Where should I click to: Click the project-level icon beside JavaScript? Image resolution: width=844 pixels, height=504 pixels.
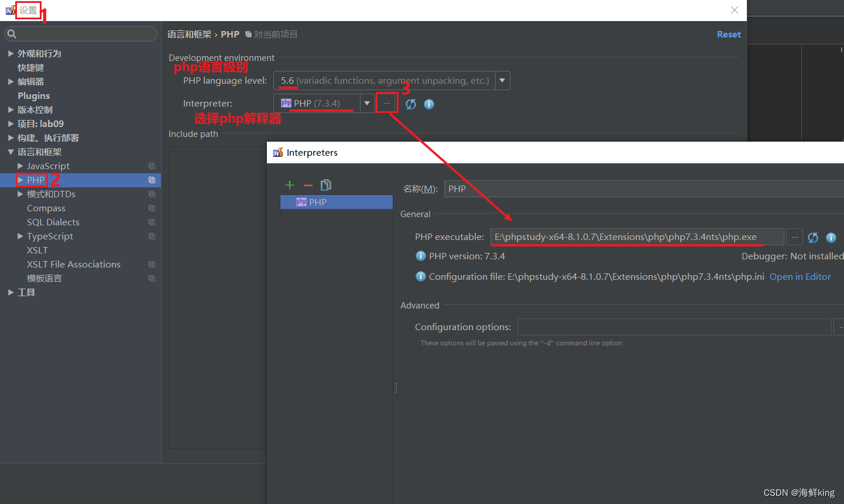click(152, 166)
